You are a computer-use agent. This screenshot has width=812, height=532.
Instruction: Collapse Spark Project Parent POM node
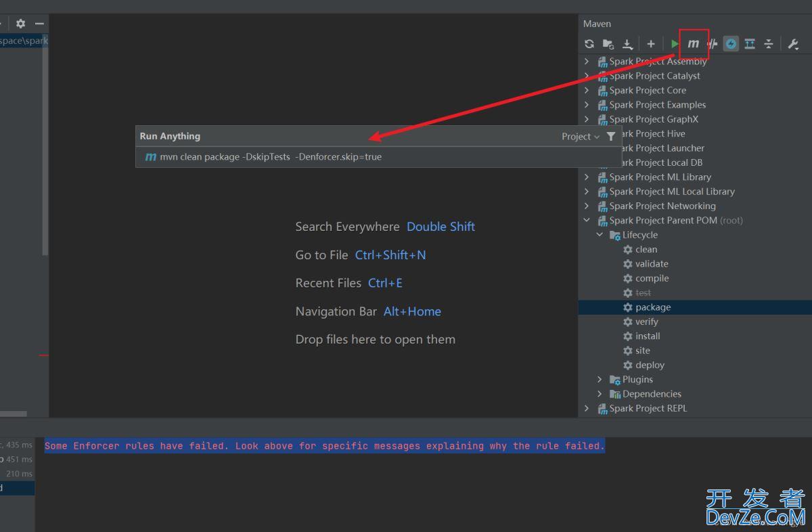coord(587,221)
